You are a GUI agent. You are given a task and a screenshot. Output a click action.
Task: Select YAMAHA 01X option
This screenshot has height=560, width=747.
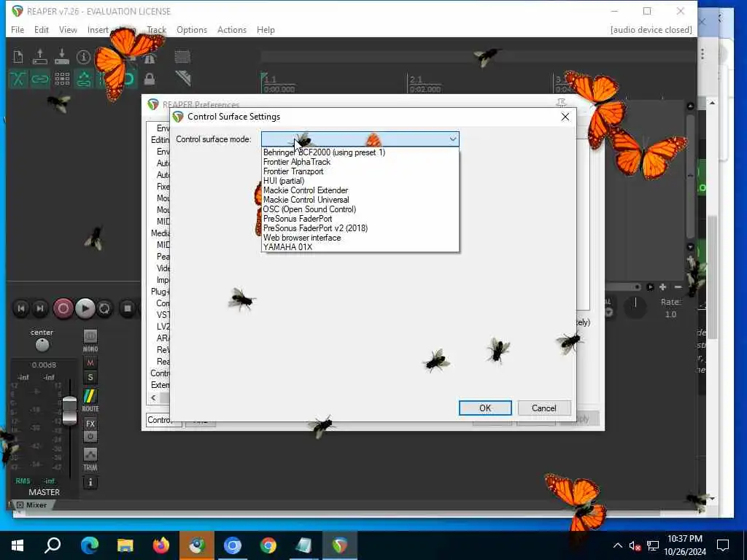[360, 247]
